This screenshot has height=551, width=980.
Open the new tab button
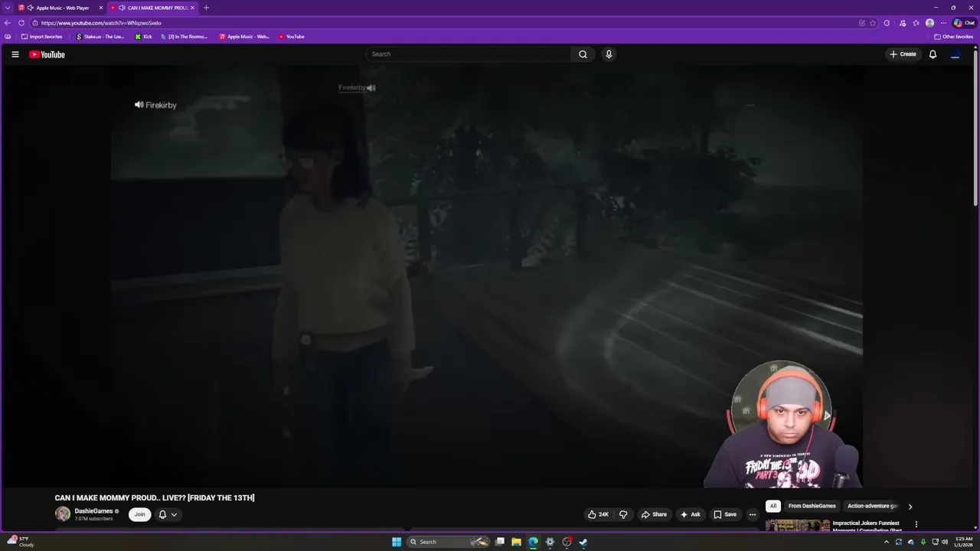click(x=206, y=8)
